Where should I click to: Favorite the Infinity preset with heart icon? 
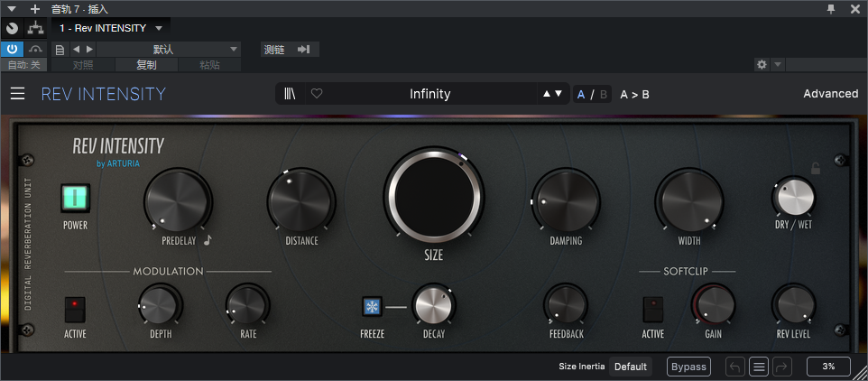point(317,94)
